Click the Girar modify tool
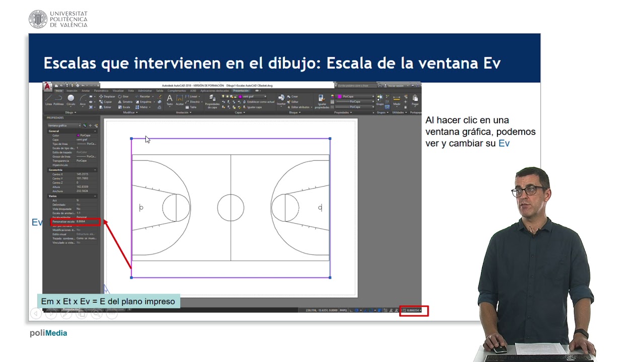644x362 pixels. point(123,97)
